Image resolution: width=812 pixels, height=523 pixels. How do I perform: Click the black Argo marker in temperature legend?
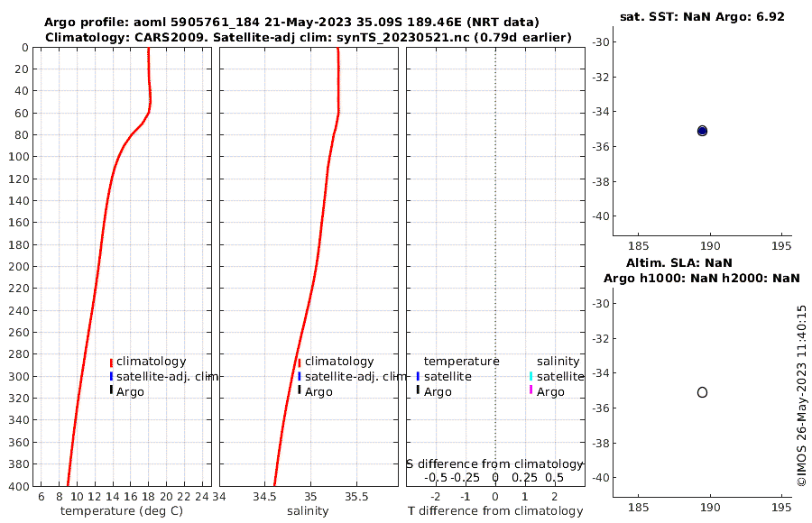tap(111, 390)
